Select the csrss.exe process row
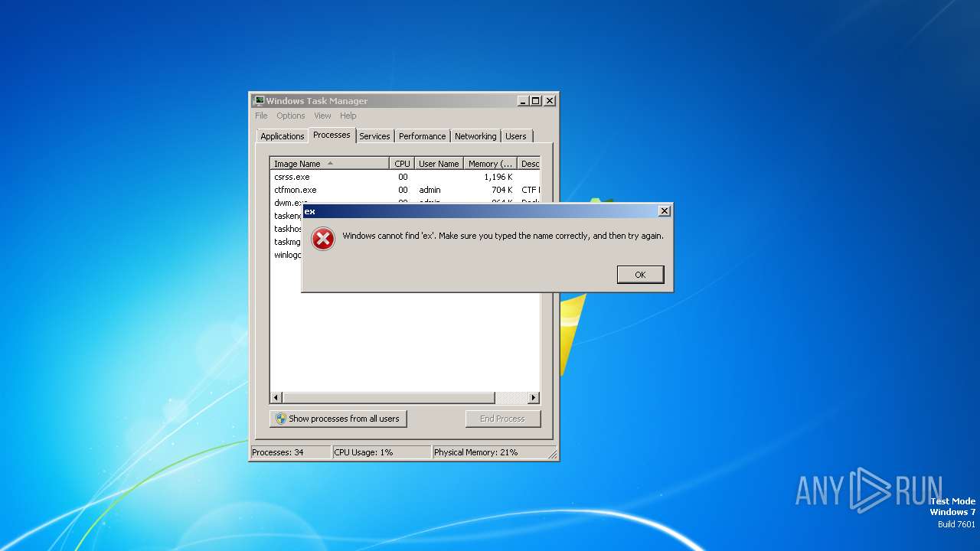Viewport: 980px width, 551px height. coord(405,177)
